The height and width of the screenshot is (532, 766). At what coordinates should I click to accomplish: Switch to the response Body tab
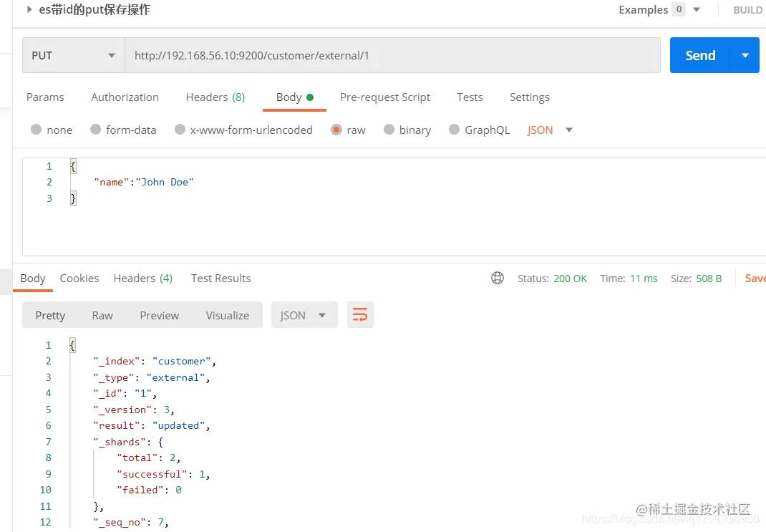33,279
